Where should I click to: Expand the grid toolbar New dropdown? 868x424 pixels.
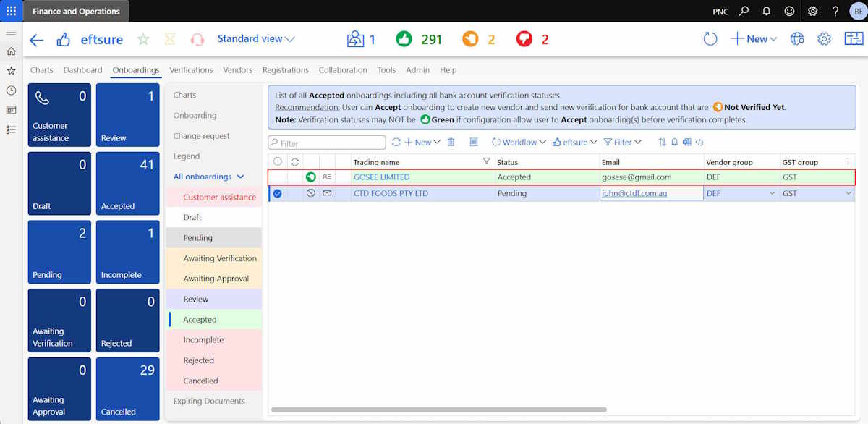coord(422,143)
